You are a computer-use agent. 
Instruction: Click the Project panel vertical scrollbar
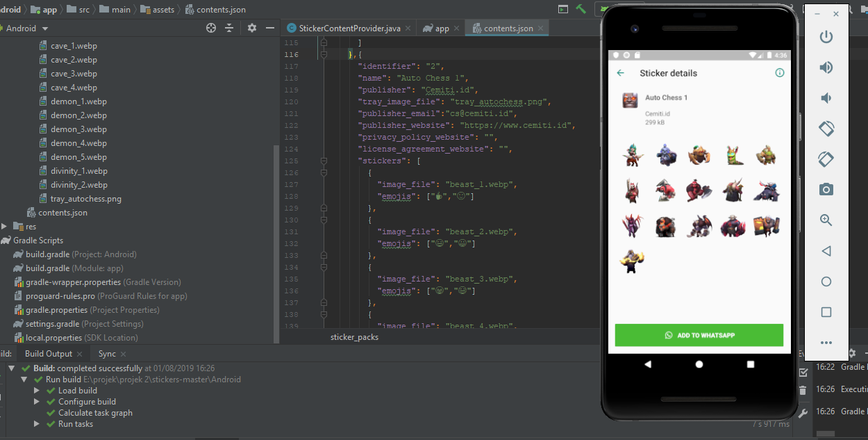(278, 243)
